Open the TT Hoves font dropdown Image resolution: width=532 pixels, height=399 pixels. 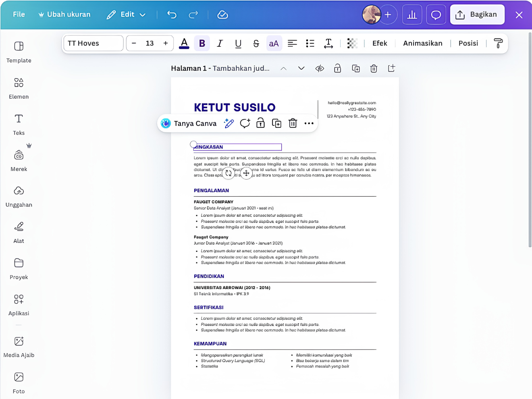tap(94, 44)
